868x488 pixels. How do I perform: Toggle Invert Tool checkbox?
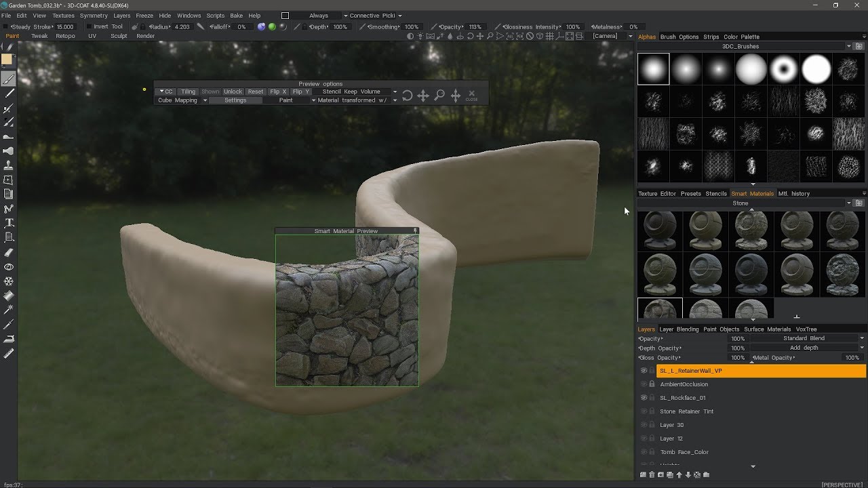(89, 27)
